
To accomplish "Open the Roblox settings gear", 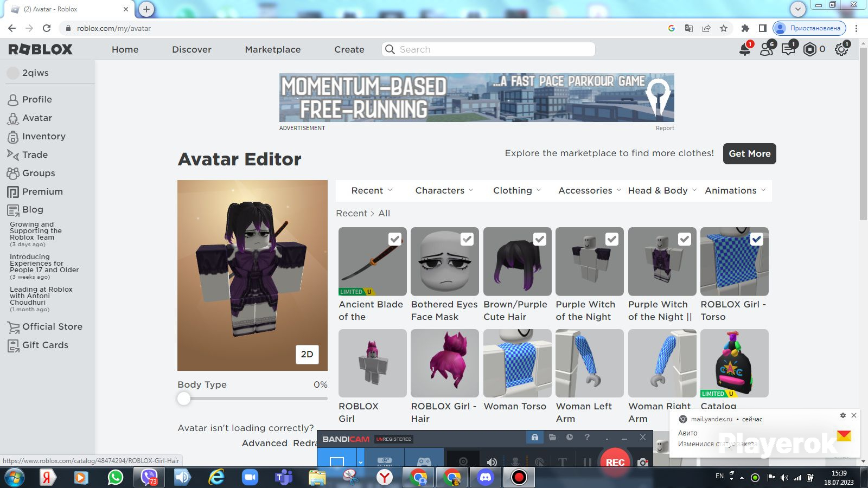I will pos(841,49).
